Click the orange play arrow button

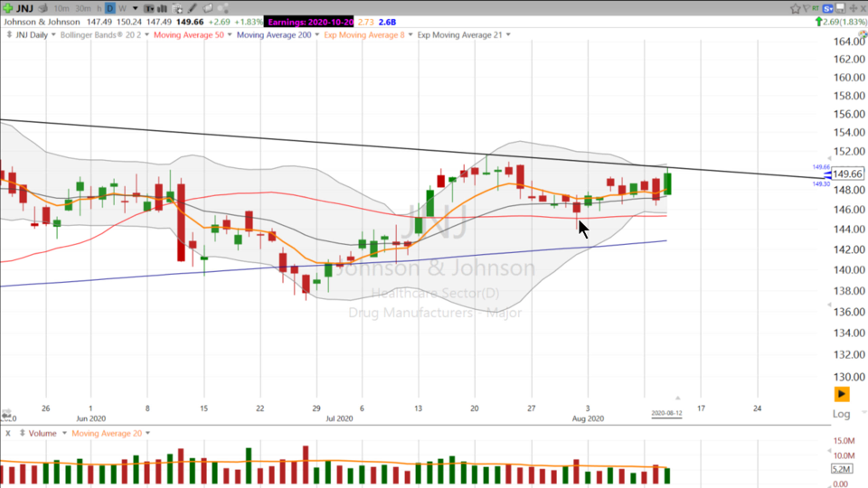(842, 394)
